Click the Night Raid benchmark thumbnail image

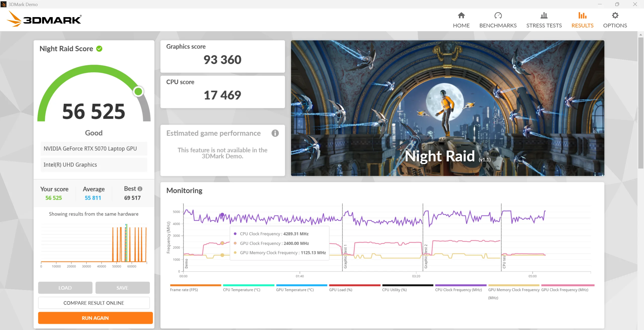tap(447, 108)
